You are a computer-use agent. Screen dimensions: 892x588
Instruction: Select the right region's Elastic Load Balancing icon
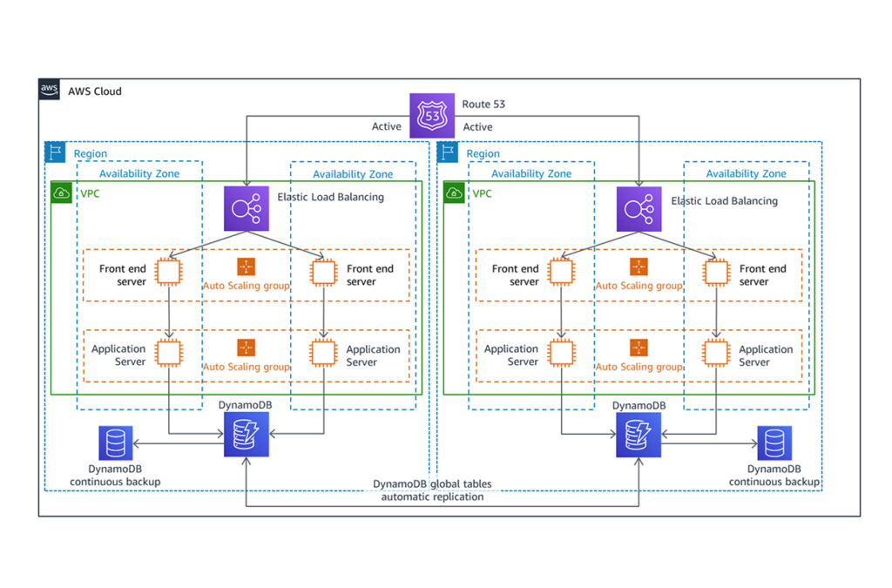click(639, 209)
